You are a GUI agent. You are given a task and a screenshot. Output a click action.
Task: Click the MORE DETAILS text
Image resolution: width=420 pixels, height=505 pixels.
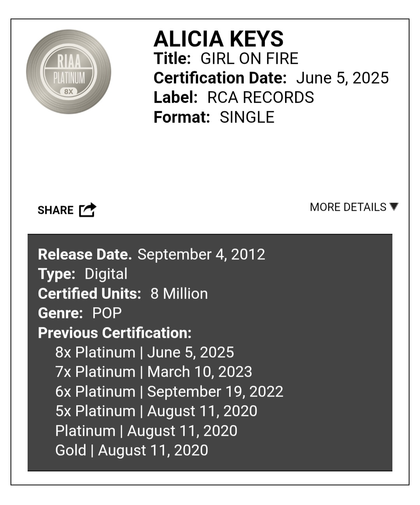tap(348, 207)
